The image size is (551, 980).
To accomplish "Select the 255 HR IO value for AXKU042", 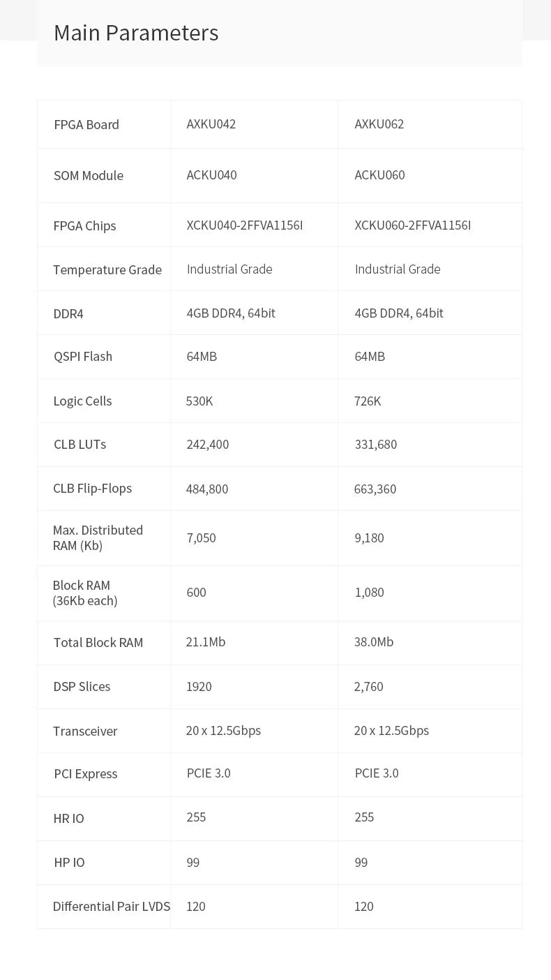I will pos(196,817).
